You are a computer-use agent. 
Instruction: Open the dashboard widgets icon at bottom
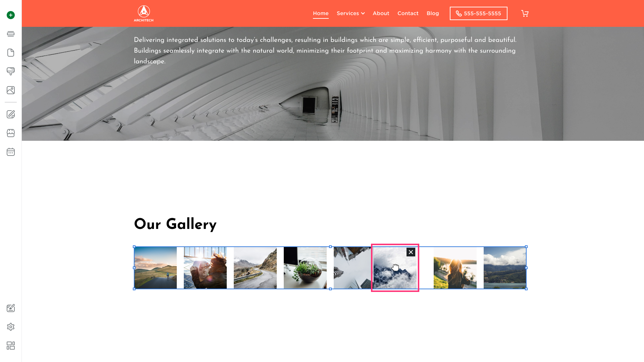(11, 346)
